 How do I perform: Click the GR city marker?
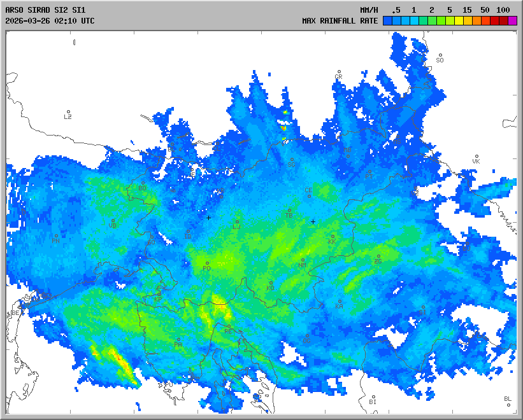pos(339,72)
